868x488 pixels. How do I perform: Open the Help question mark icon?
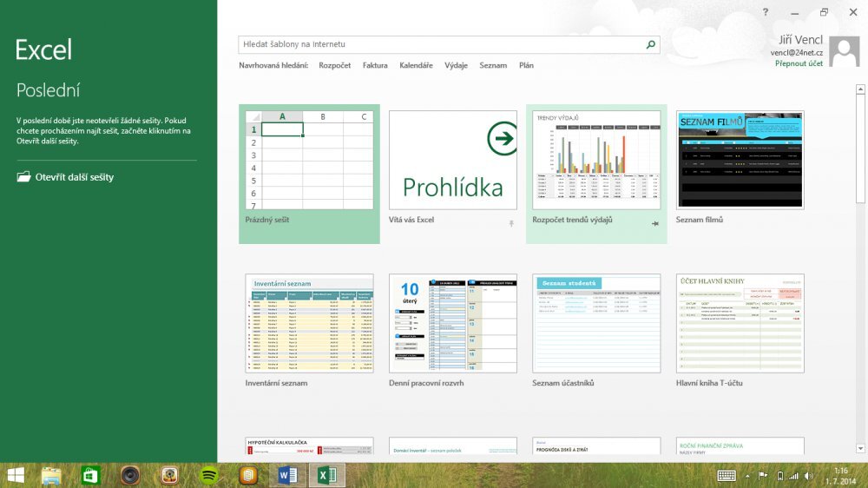point(766,12)
